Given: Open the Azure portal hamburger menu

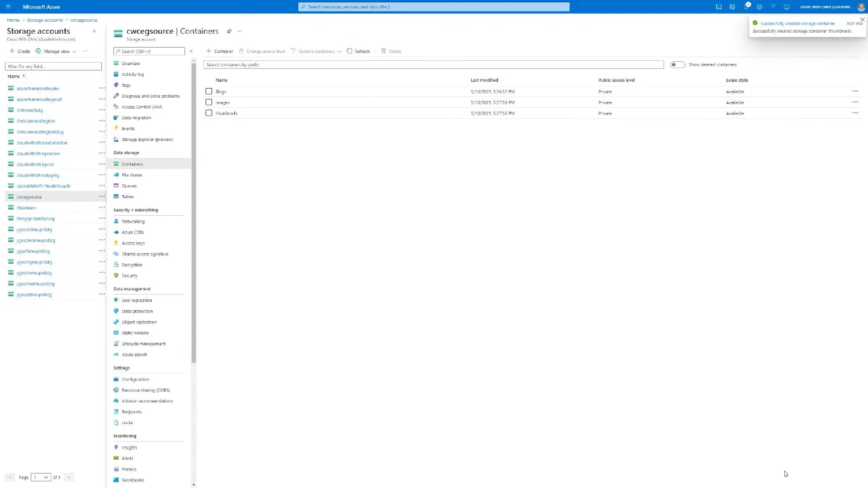Looking at the screenshot, I should [x=8, y=7].
